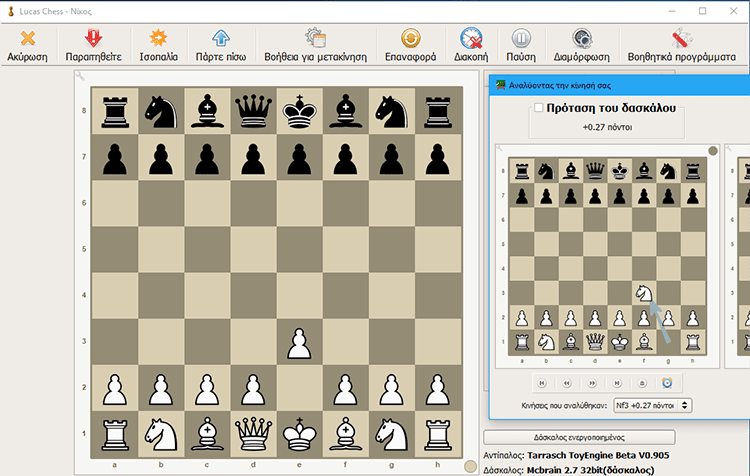Click the black pawn on e7
Image resolution: width=750 pixels, height=476 pixels.
[299, 158]
